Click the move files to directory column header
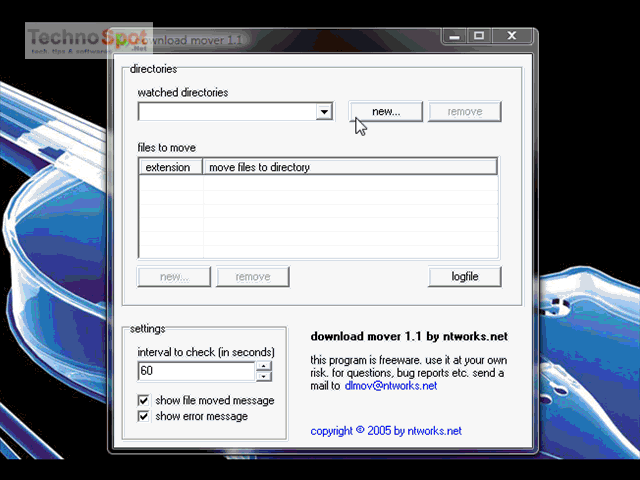This screenshot has height=480, width=640. coord(350,167)
